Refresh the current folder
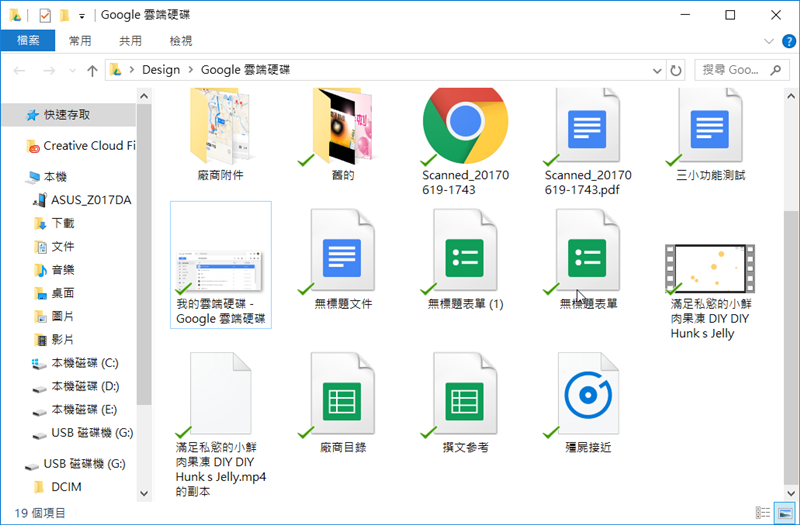The width and height of the screenshot is (800, 525). pos(676,70)
